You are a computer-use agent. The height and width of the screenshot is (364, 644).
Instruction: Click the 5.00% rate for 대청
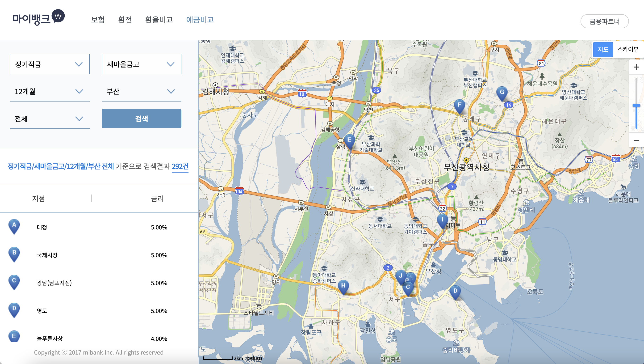pos(159,227)
